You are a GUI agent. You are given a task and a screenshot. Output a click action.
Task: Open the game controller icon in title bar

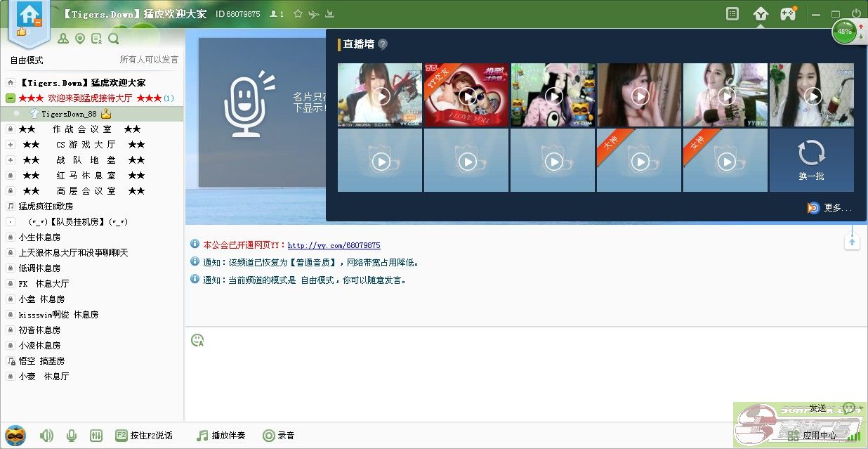tap(788, 13)
